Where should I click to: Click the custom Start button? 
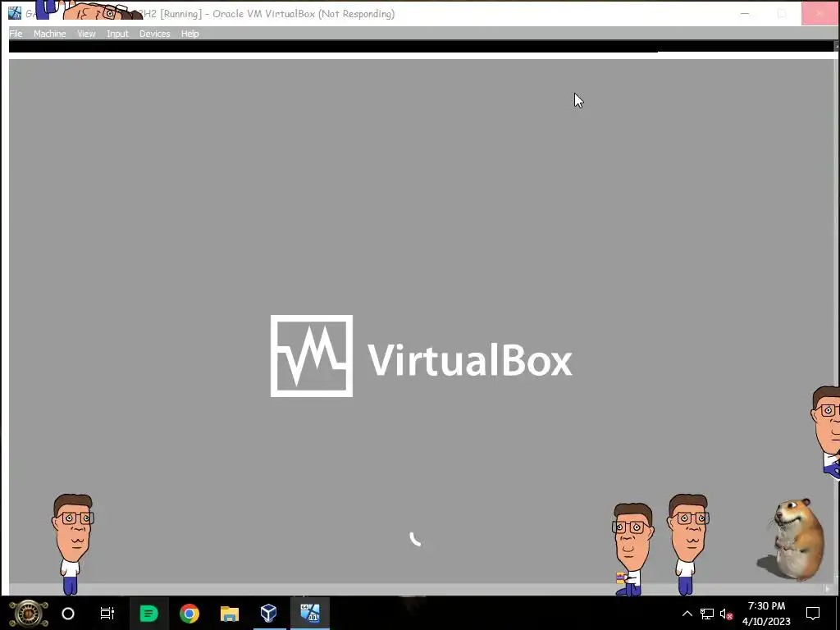pos(29,614)
